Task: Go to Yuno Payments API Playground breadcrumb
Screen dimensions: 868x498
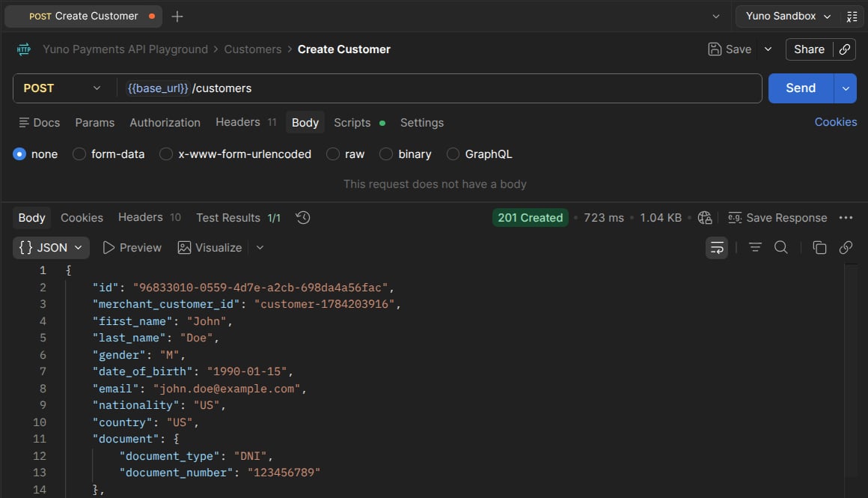Action: click(x=125, y=49)
